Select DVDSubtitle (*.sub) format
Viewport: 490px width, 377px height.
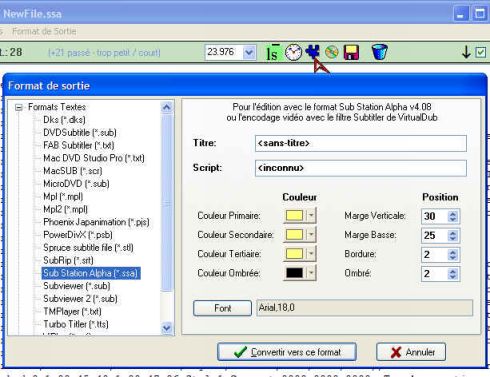tap(80, 133)
